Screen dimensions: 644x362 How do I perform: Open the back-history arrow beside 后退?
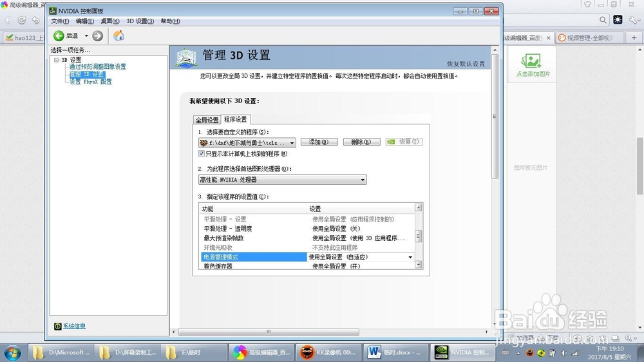pyautogui.click(x=86, y=35)
